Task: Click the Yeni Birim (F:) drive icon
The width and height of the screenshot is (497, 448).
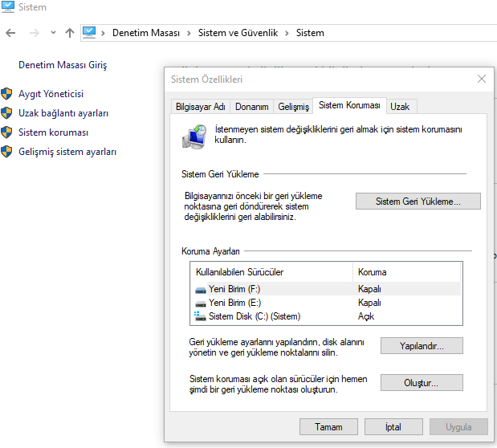Action: coord(200,289)
